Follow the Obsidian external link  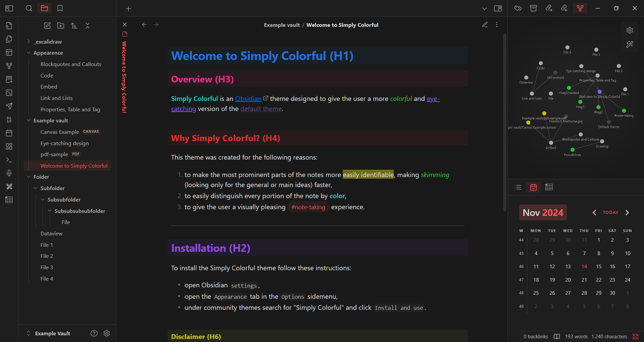click(x=248, y=99)
